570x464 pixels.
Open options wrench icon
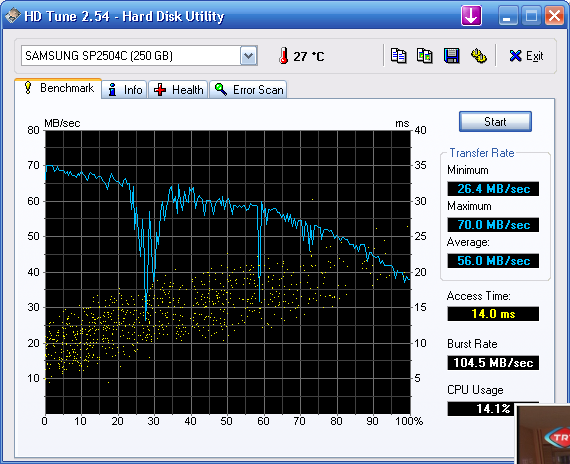478,56
